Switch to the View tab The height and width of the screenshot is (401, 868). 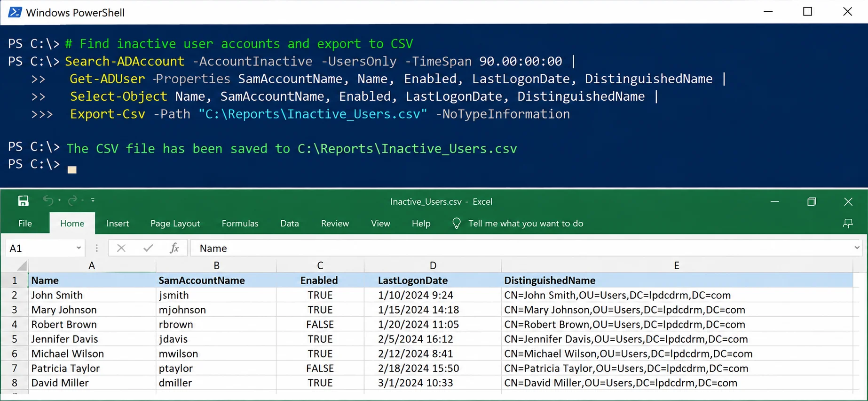380,224
